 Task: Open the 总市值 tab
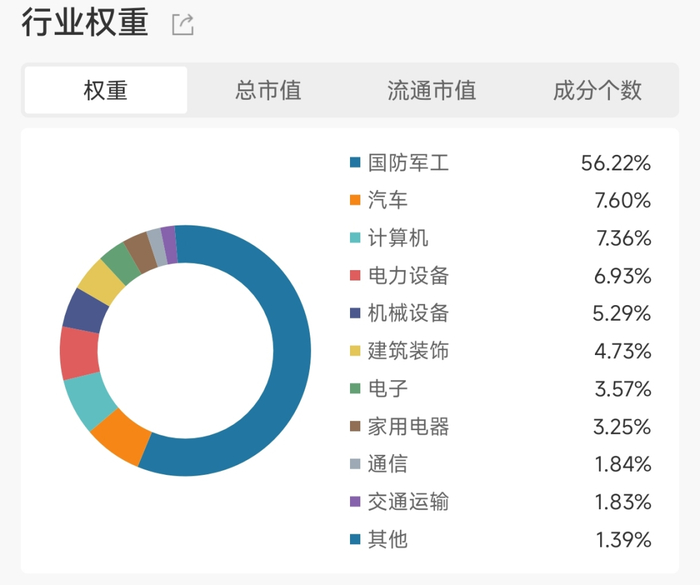tap(268, 90)
